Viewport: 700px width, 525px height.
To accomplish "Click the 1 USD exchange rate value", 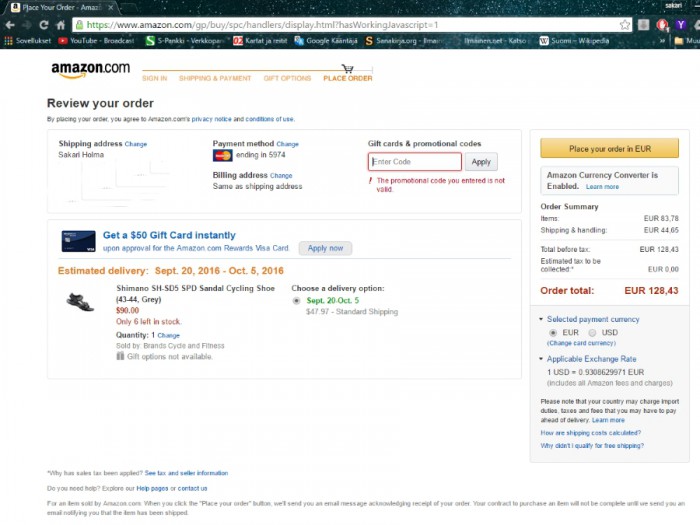I will 596,372.
